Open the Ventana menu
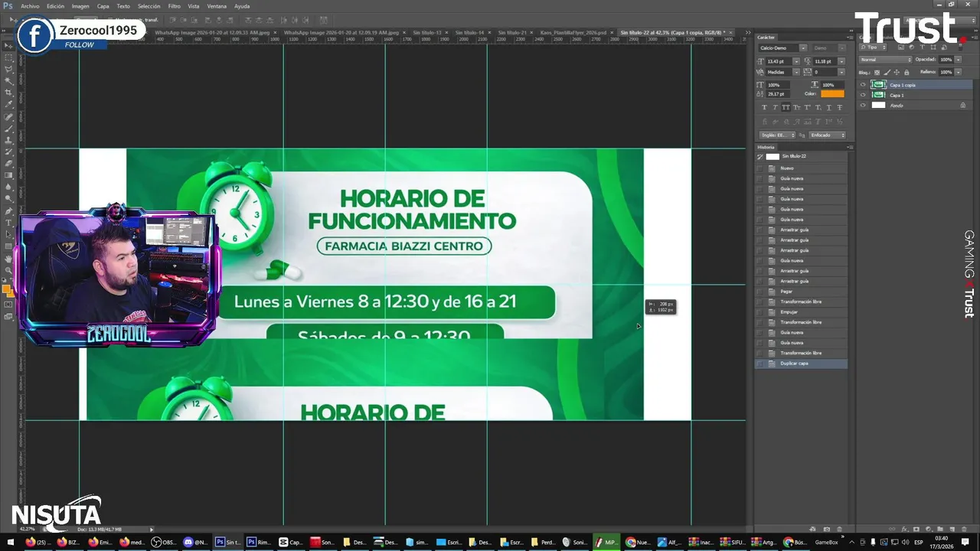 (217, 6)
